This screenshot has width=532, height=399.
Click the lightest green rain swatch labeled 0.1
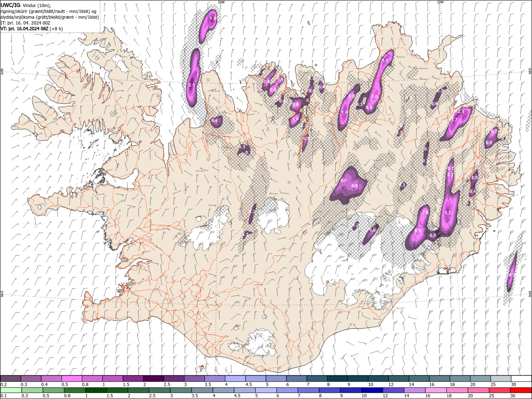click(11, 390)
